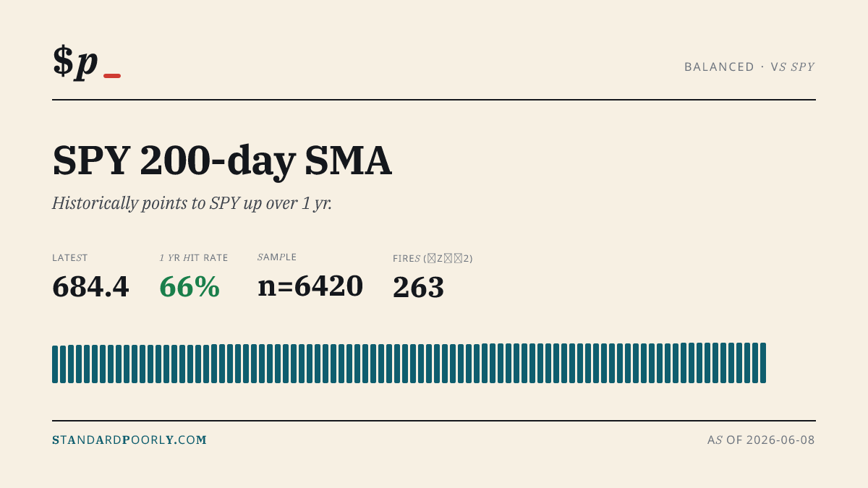Click the LATEST label

pos(70,258)
